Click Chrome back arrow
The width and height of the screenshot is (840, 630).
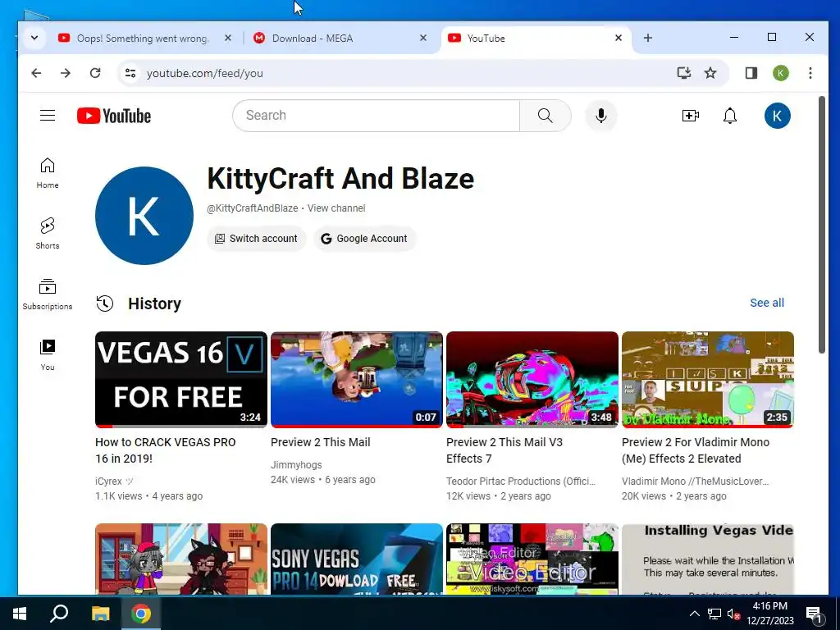(x=36, y=73)
